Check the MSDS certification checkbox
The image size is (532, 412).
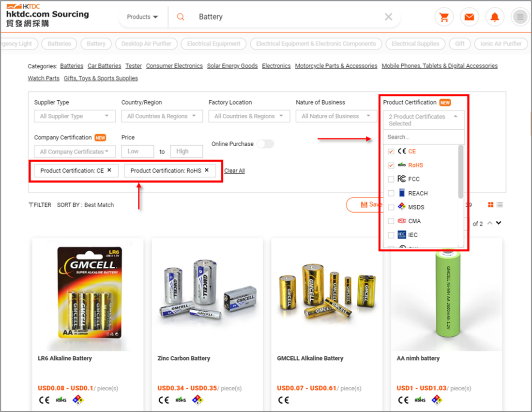pos(391,207)
